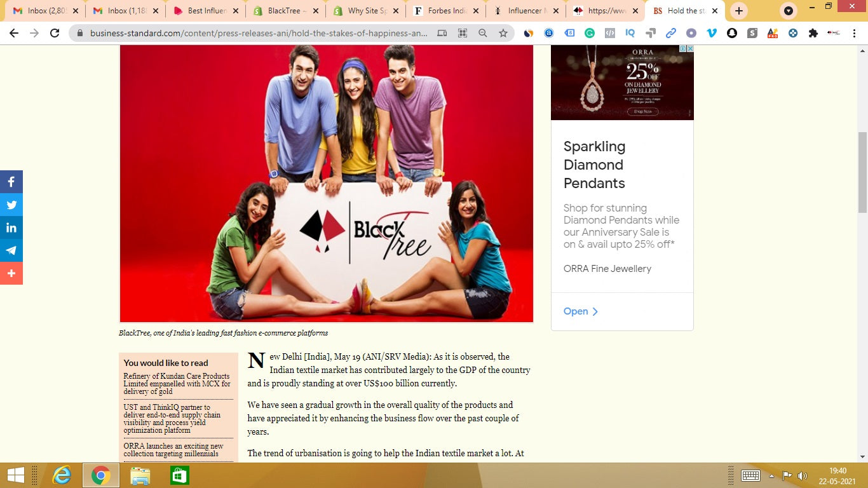Switch to the Why Site Sp… tab
868x488 pixels.
[366, 11]
